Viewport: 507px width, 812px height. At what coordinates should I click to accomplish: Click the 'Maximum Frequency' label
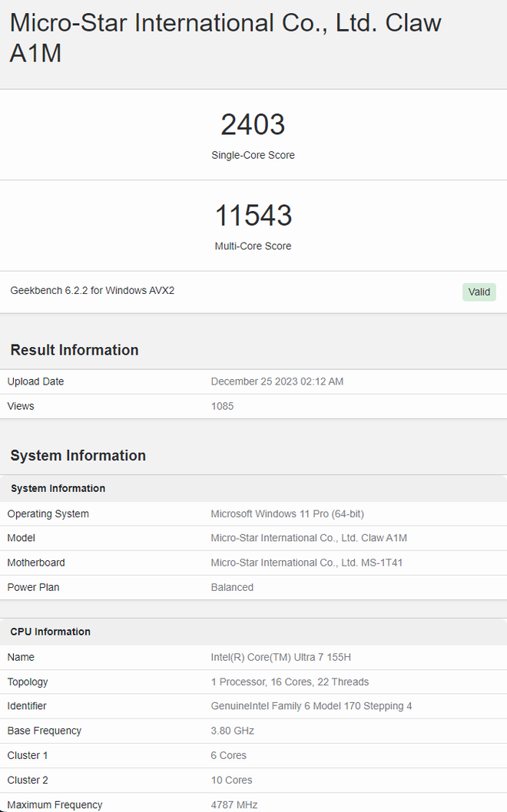pyautogui.click(x=55, y=805)
